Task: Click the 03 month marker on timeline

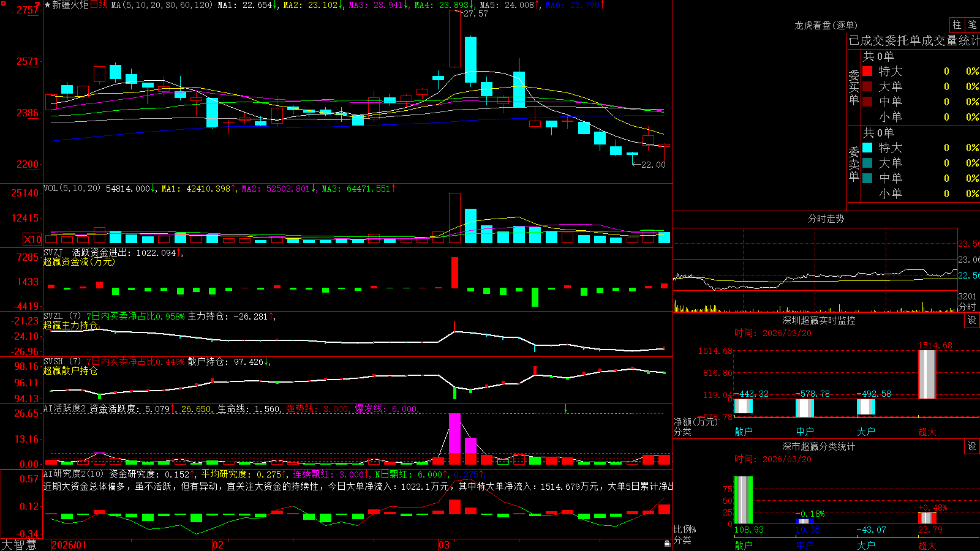Action: point(444,545)
